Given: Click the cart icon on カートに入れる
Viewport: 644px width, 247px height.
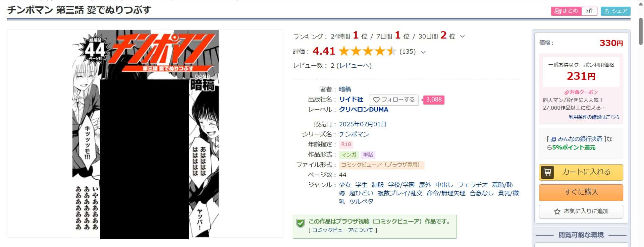Looking at the screenshot, I should click(x=547, y=172).
